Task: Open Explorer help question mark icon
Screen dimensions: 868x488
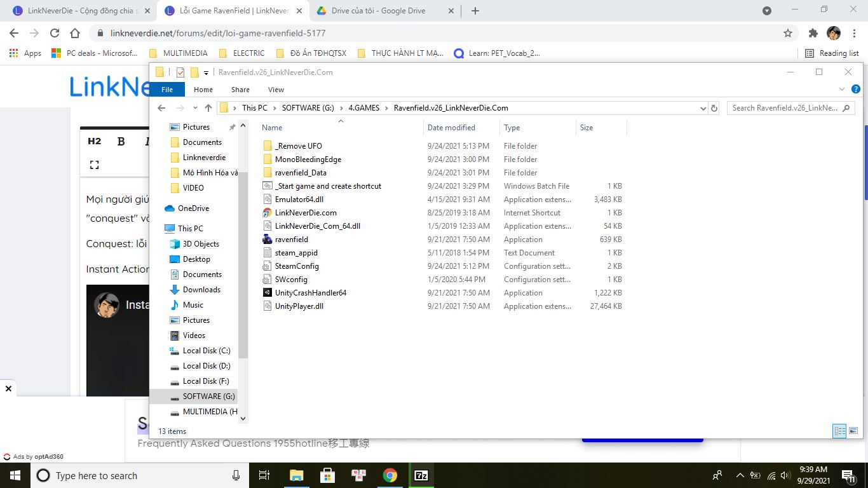Action: [855, 90]
